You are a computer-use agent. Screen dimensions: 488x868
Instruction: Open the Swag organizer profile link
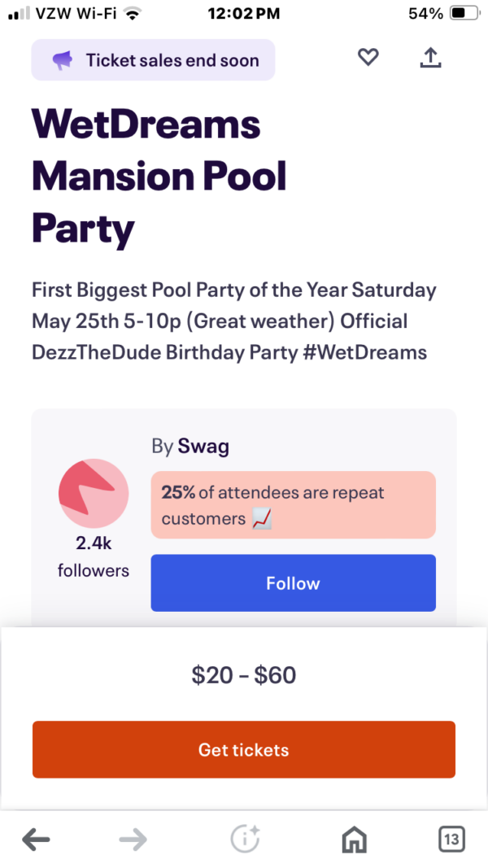click(x=203, y=447)
